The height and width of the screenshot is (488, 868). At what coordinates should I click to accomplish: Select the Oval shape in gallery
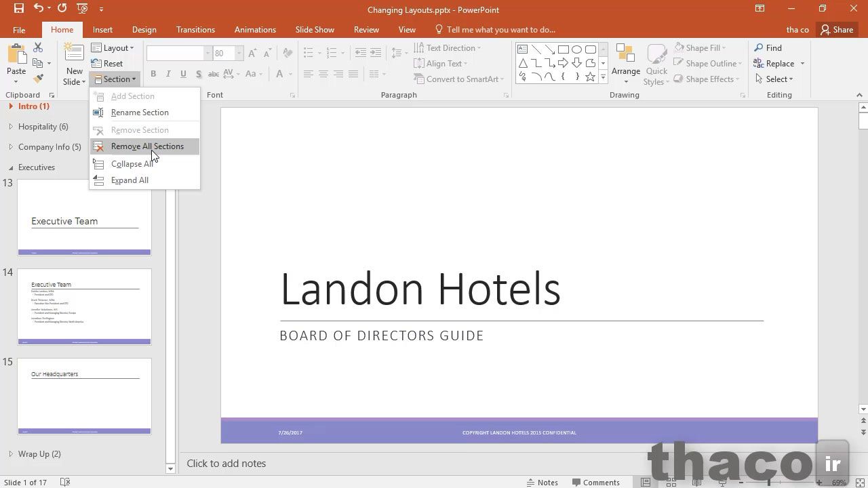(x=576, y=49)
